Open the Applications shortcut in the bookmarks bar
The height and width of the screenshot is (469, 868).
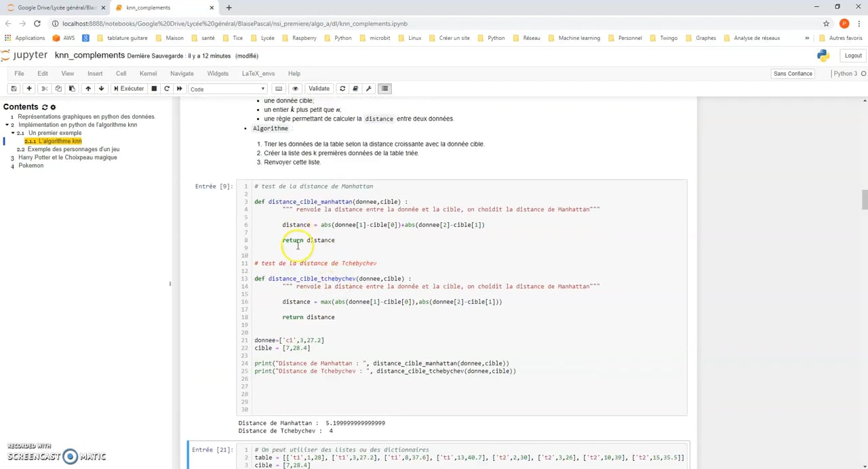pyautogui.click(x=24, y=38)
